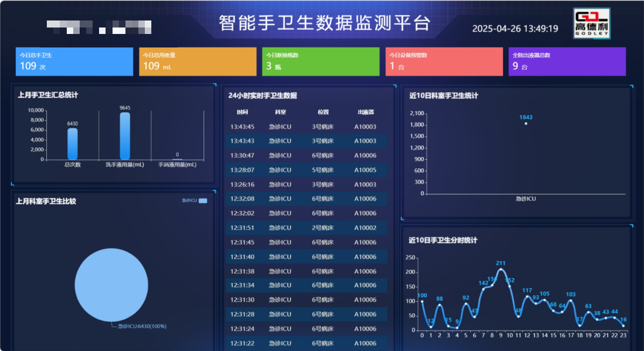Select the 12:31:45 table row
Image resolution: width=644 pixels, height=351 pixels.
coord(306,243)
